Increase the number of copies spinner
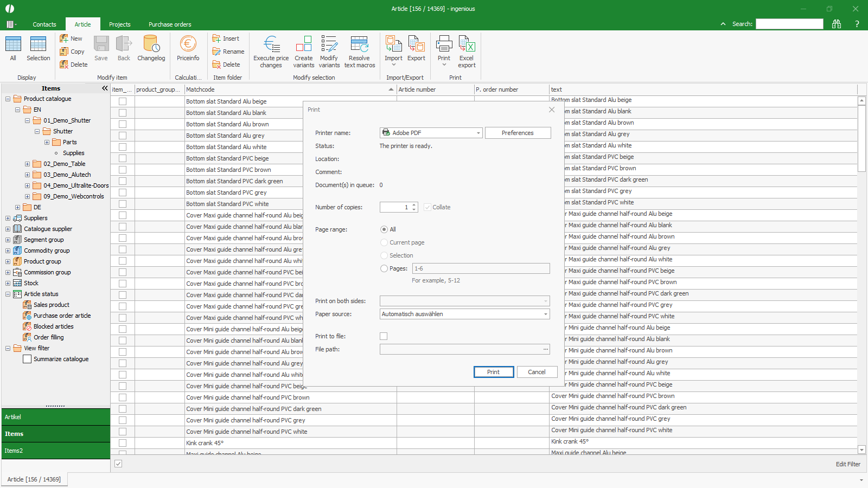Viewport: 868px width, 488px height. (x=414, y=205)
